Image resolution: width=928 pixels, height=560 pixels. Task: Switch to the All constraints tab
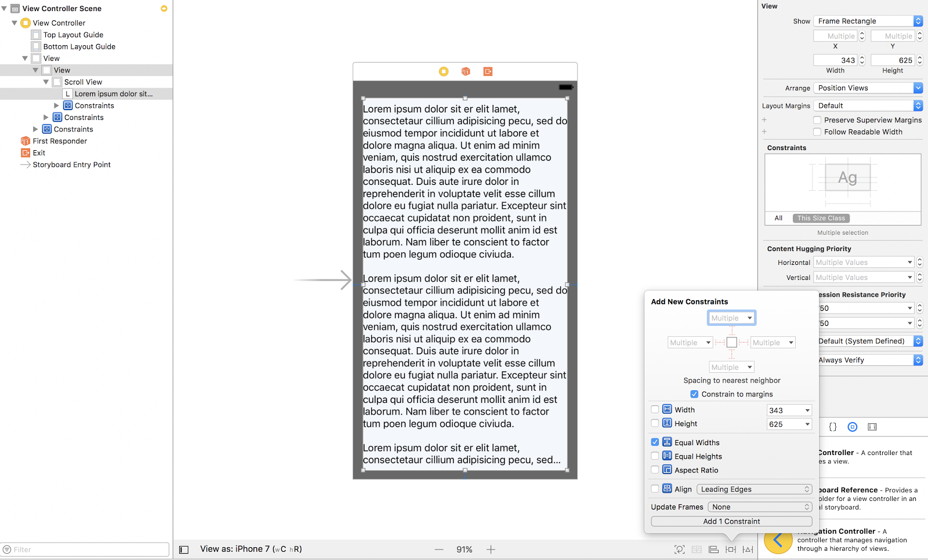[x=778, y=219]
